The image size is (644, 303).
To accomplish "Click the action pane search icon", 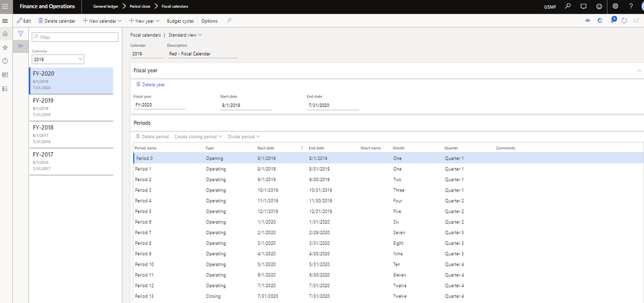I will (229, 21).
